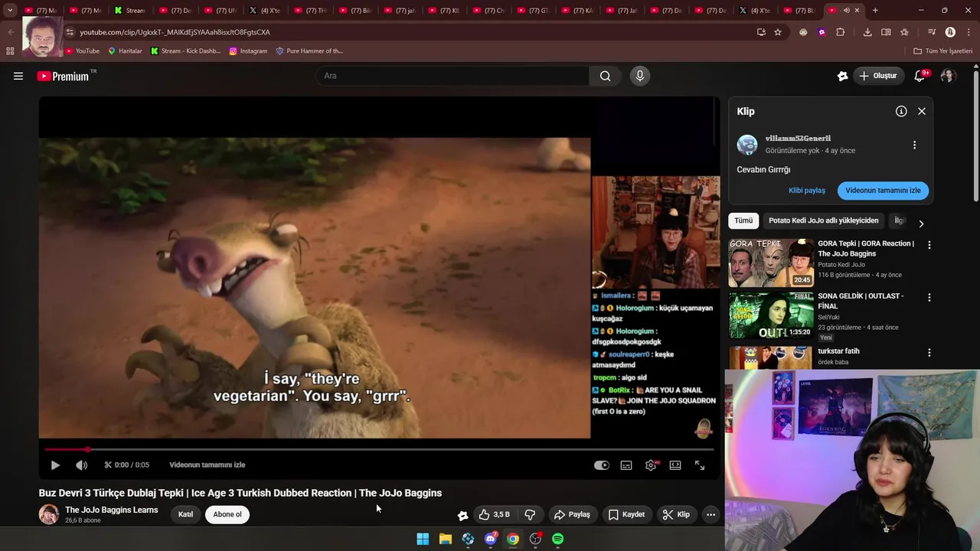
Task: Open the YouTube bookmark in bookmarks bar
Action: click(82, 51)
